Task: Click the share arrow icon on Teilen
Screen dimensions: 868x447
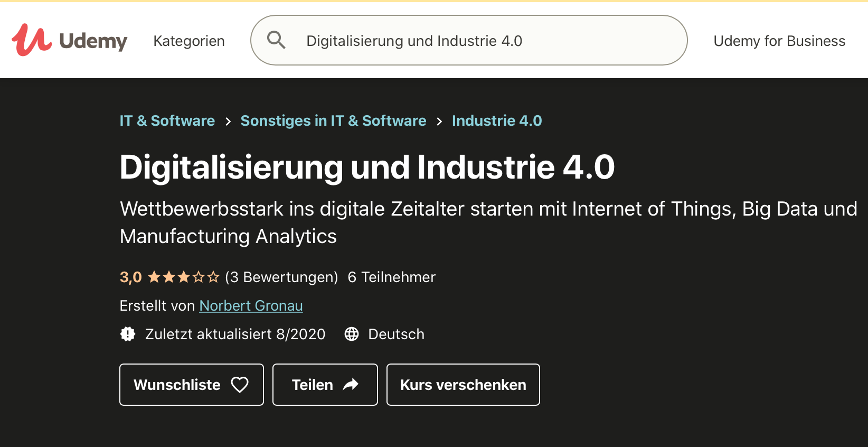Action: [351, 385]
